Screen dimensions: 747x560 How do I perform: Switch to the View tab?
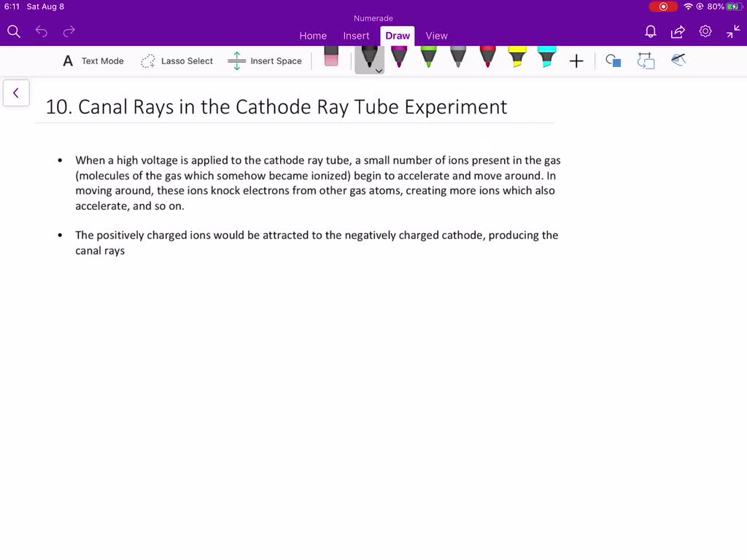(436, 36)
